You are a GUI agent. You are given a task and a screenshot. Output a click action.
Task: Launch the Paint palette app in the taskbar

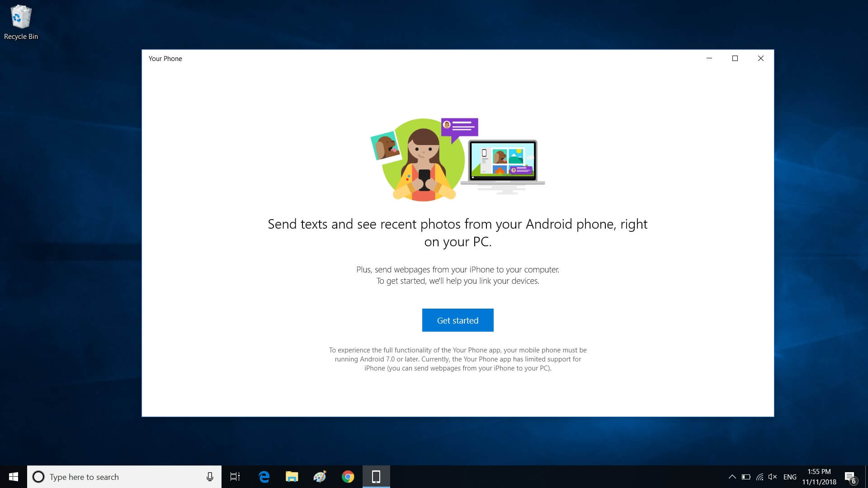pyautogui.click(x=320, y=477)
